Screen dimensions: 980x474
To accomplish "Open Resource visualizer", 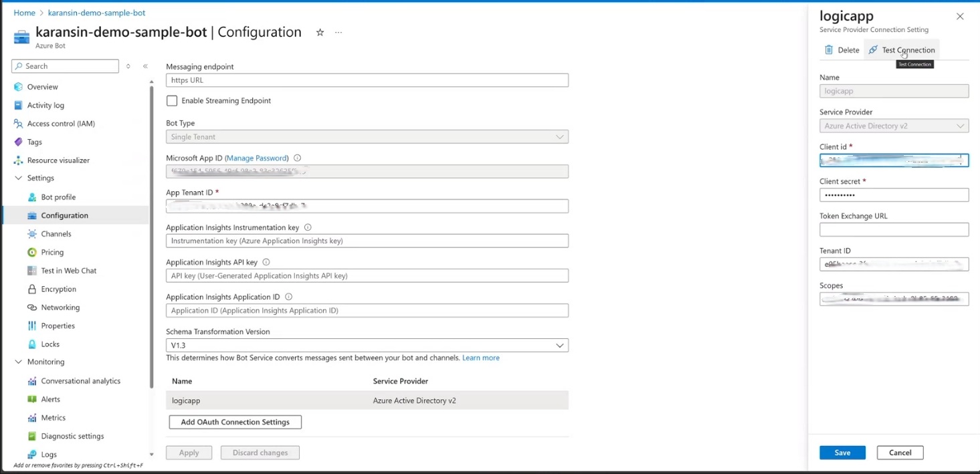I will [58, 160].
